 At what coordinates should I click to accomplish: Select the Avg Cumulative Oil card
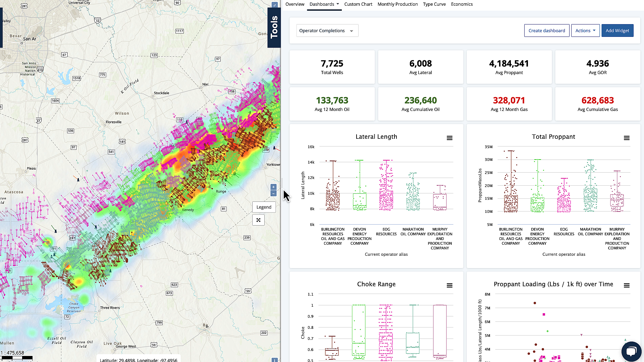click(x=421, y=104)
